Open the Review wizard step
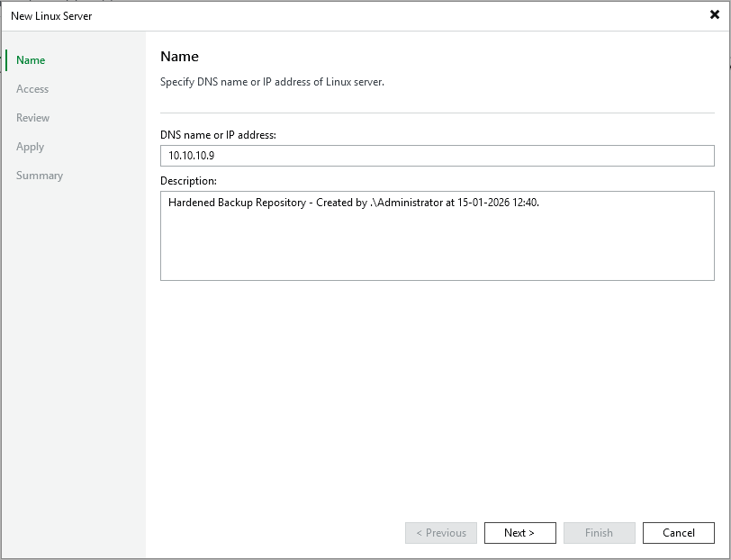 33,118
